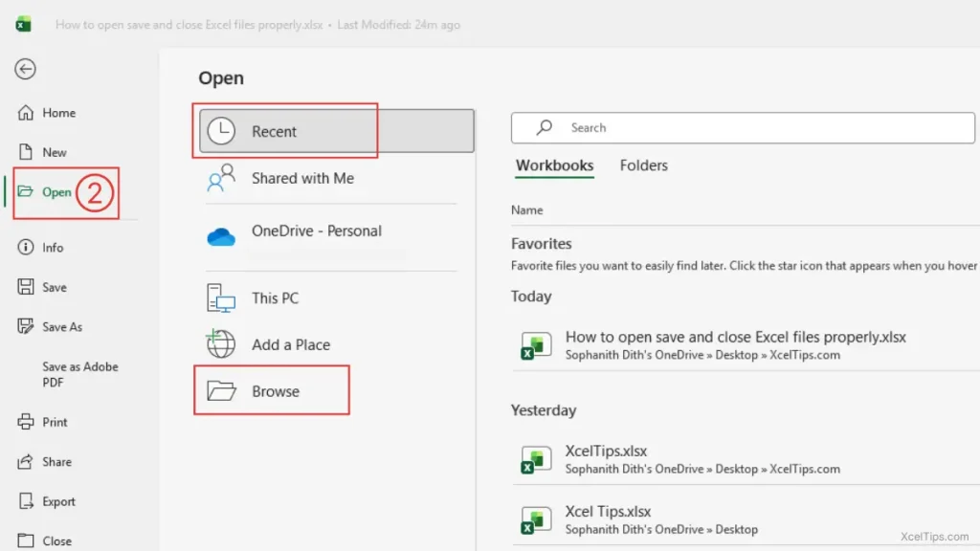Switch to the Folders tab
Screen dimensions: 980x551
[x=642, y=165]
